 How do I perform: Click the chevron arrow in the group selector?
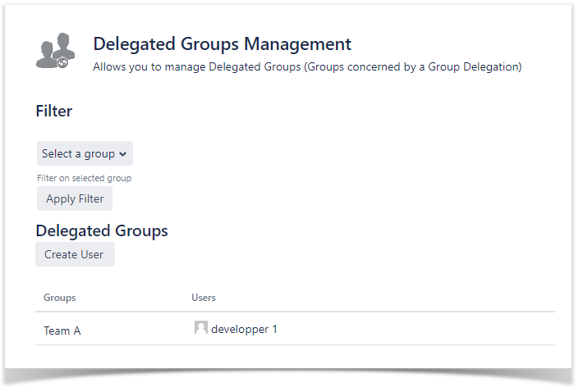(x=123, y=154)
